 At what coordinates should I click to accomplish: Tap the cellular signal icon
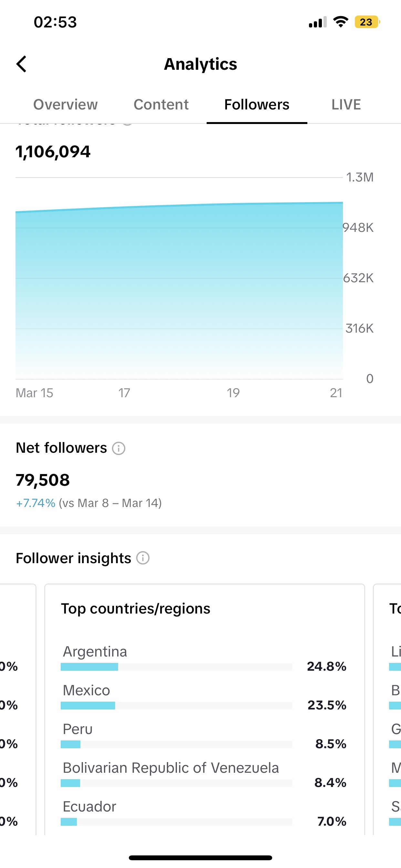pos(317,22)
